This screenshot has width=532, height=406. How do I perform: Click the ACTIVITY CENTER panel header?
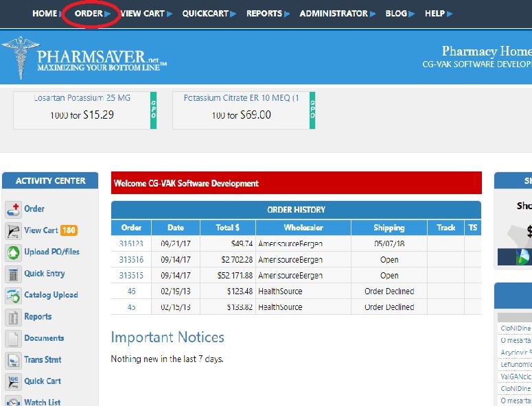(50, 180)
